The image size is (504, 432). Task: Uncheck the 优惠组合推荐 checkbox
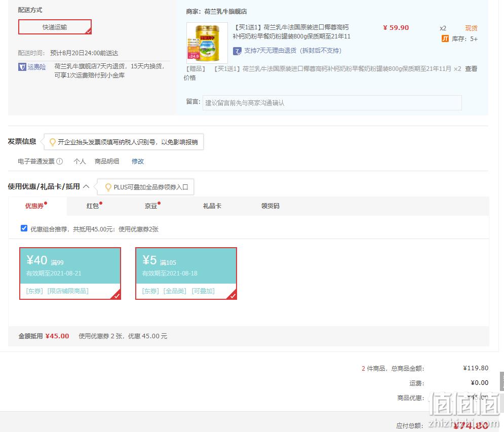pyautogui.click(x=24, y=228)
